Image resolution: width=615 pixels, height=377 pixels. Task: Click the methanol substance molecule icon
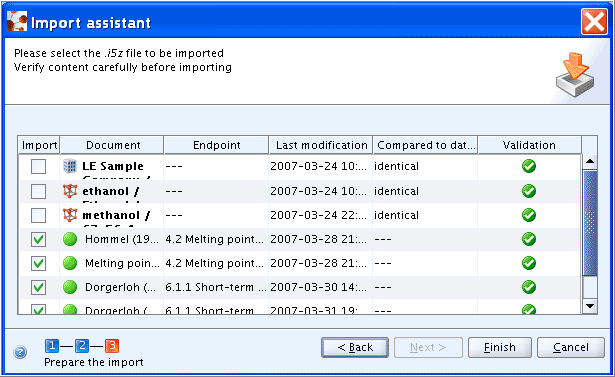click(70, 215)
